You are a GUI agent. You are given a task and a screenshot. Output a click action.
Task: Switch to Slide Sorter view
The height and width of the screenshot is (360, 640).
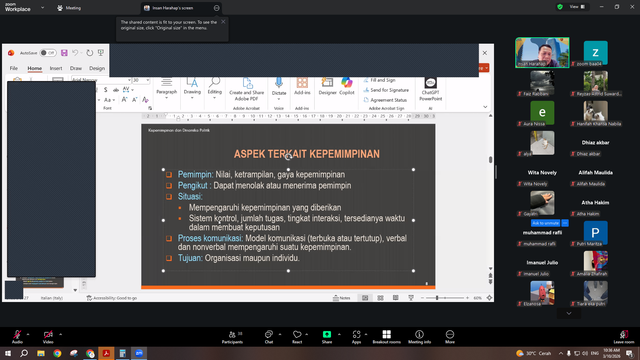pos(380,298)
